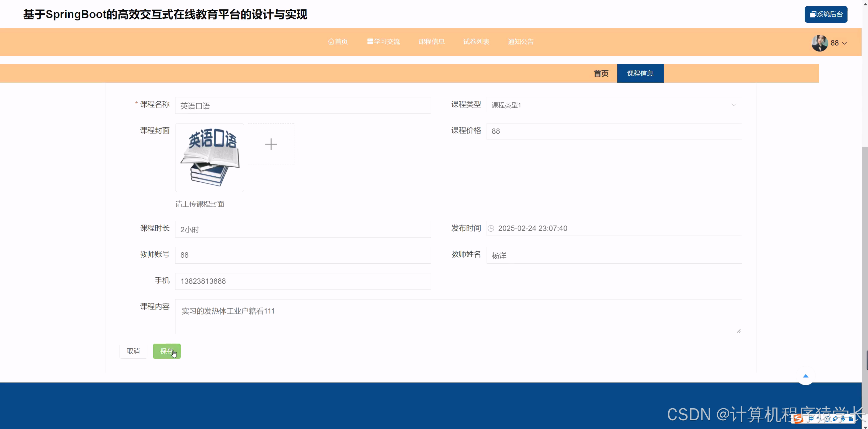This screenshot has height=429, width=868.
Task: Click the home icon beside 首页
Action: [331, 41]
